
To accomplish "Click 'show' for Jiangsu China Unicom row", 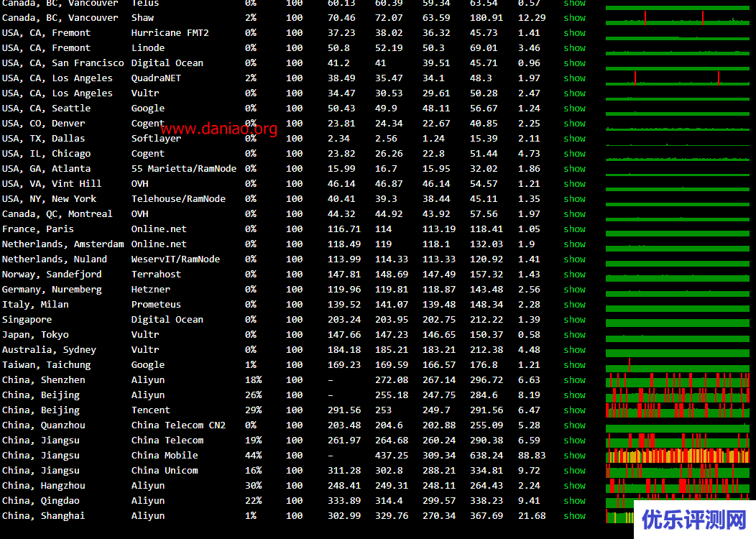I will pyautogui.click(x=575, y=471).
